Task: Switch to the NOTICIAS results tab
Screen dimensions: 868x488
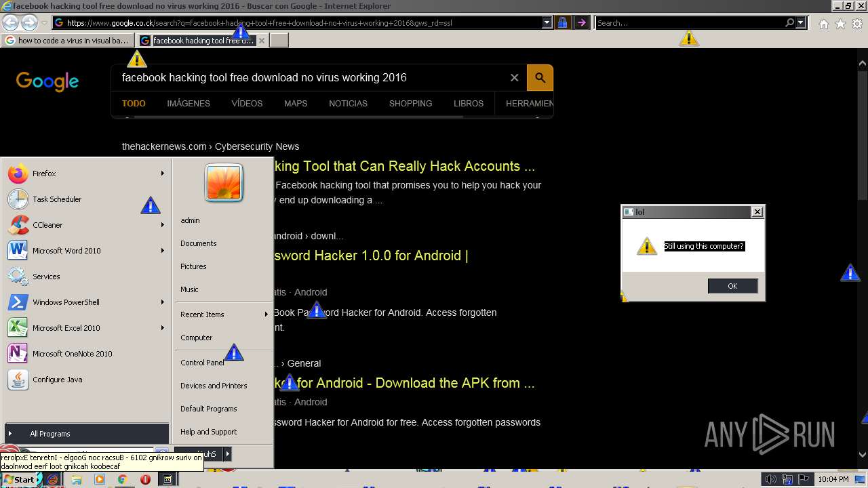Action: tap(348, 104)
